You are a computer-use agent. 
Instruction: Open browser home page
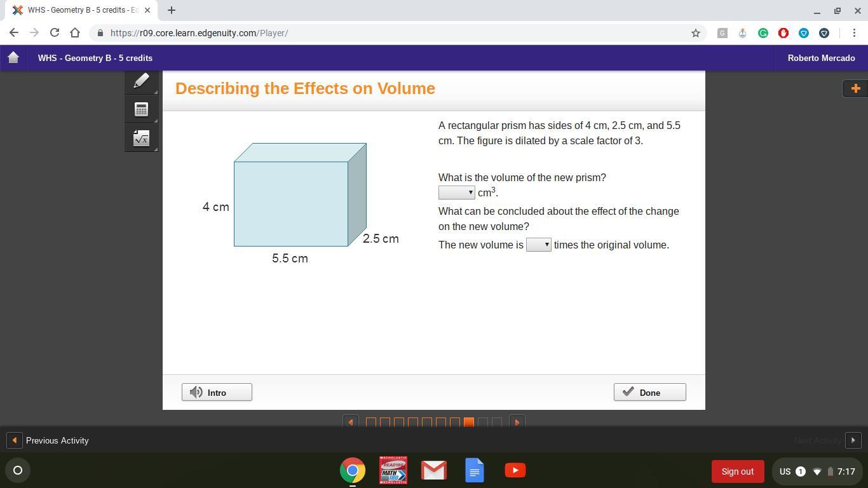coord(75,33)
